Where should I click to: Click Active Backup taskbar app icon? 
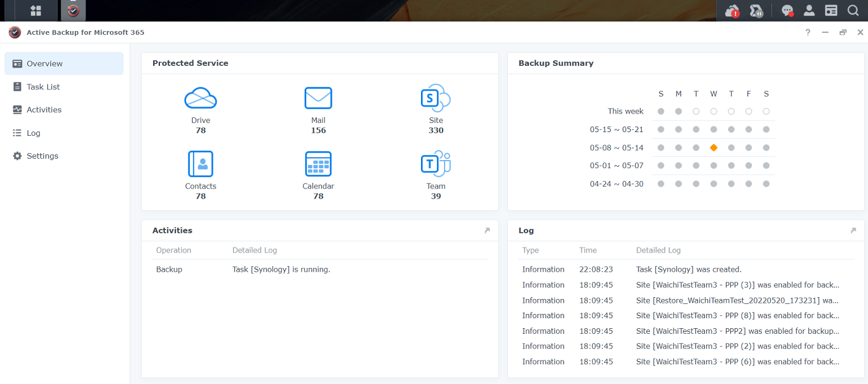73,11
